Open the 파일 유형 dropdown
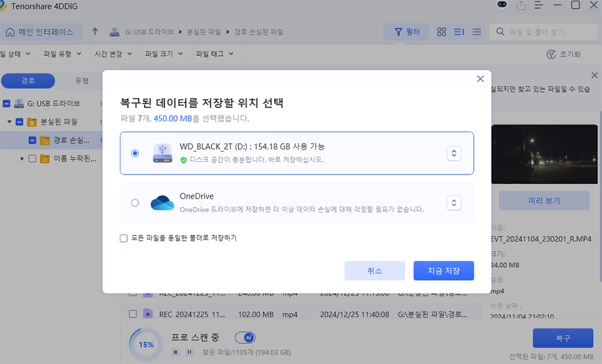 pyautogui.click(x=62, y=54)
